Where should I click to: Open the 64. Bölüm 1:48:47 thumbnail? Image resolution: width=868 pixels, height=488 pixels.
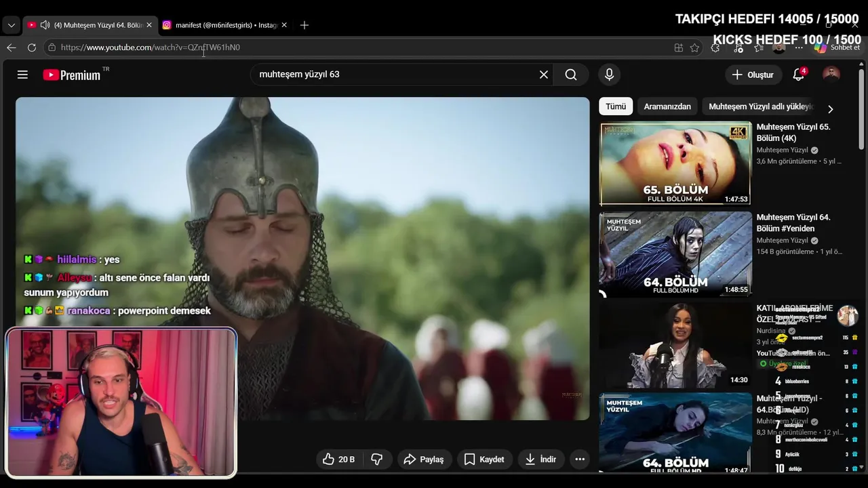(x=675, y=434)
